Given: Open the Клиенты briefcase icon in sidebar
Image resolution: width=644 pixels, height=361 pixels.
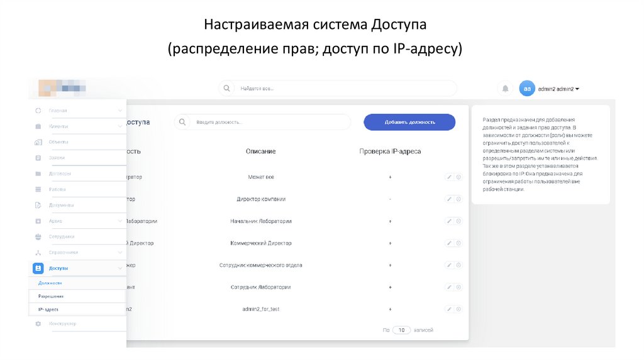Looking at the screenshot, I should pos(38,126).
